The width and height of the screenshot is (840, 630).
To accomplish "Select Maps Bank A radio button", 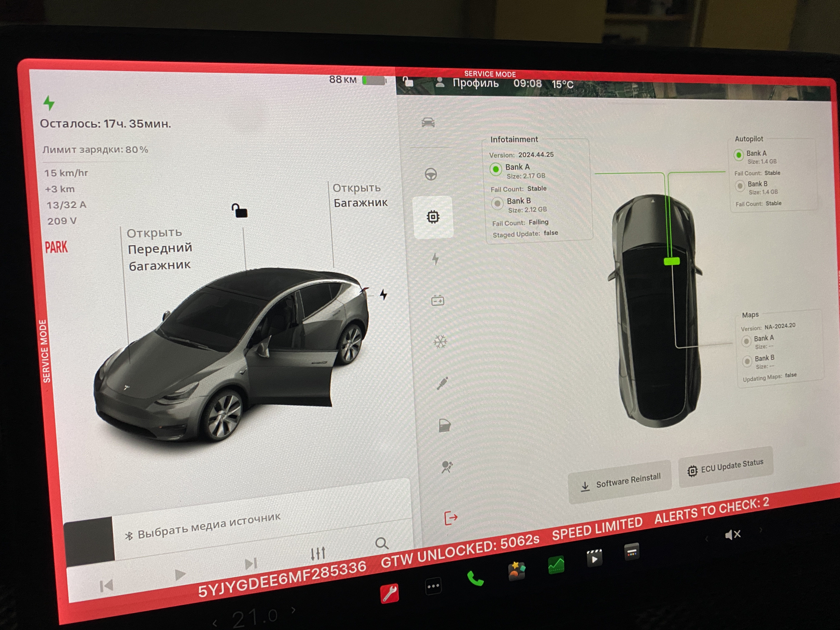I will [746, 341].
